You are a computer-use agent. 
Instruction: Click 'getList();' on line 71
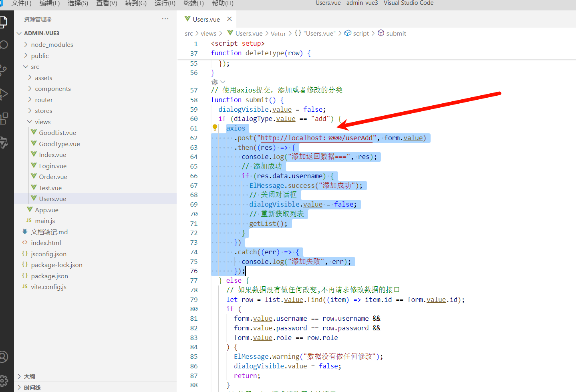pos(268,223)
